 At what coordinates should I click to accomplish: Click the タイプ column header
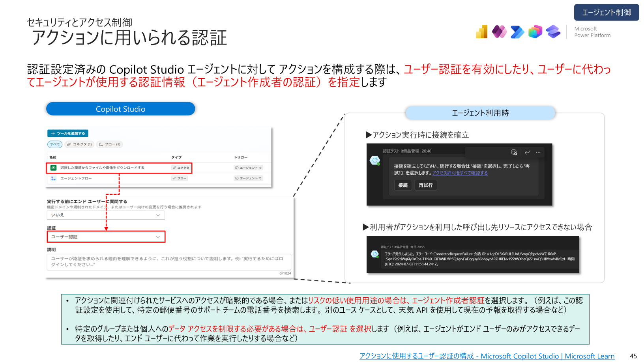click(x=176, y=157)
